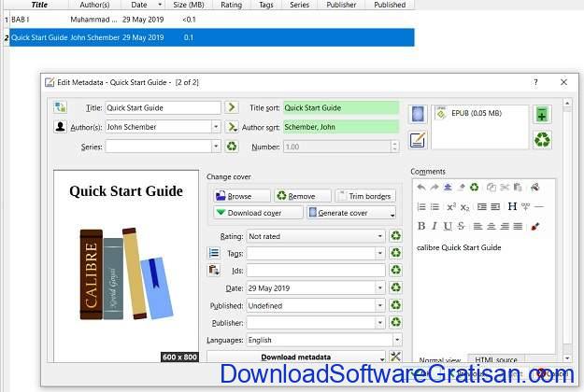Viewport: 584px width, 392px height.
Task: Paste the ISBN with the icon beside Ids
Action: click(x=214, y=270)
